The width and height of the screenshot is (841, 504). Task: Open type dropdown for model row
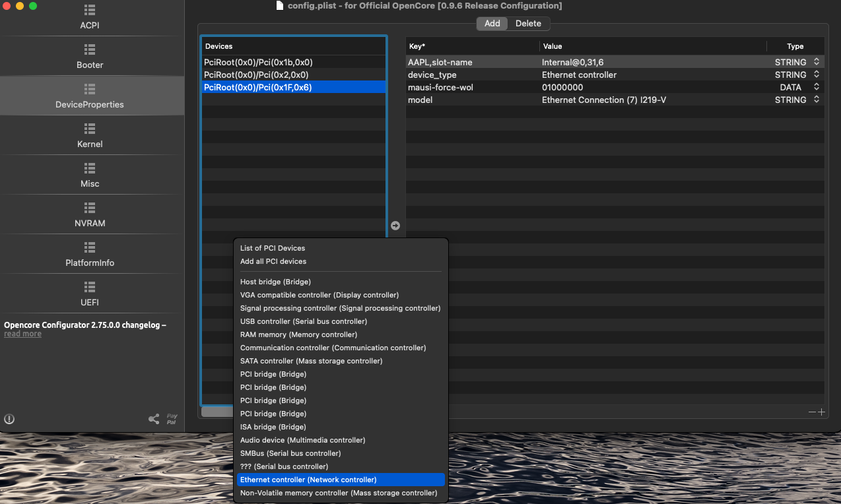pyautogui.click(x=817, y=100)
